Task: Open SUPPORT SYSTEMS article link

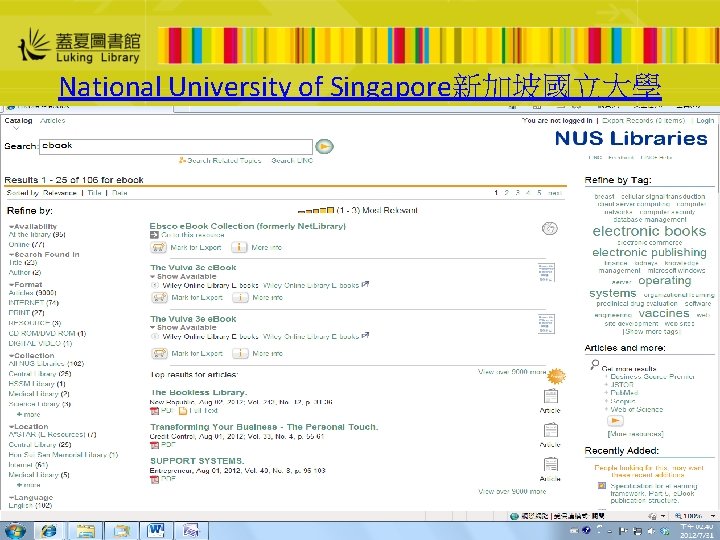Action: coord(197,461)
